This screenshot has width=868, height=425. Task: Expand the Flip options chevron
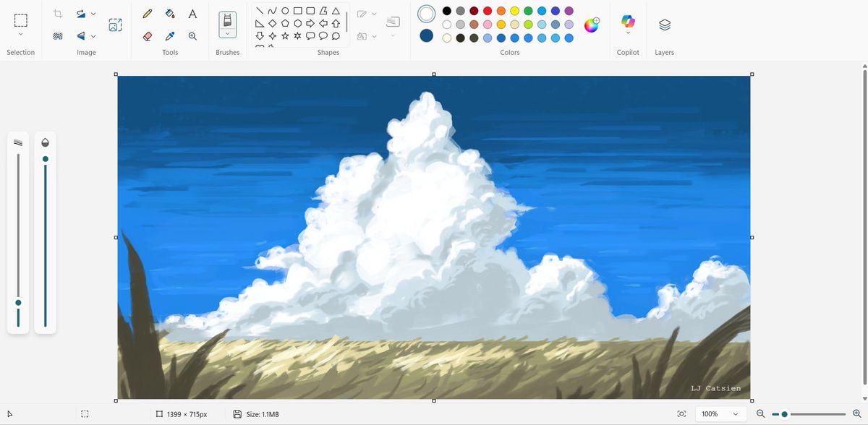coord(93,35)
